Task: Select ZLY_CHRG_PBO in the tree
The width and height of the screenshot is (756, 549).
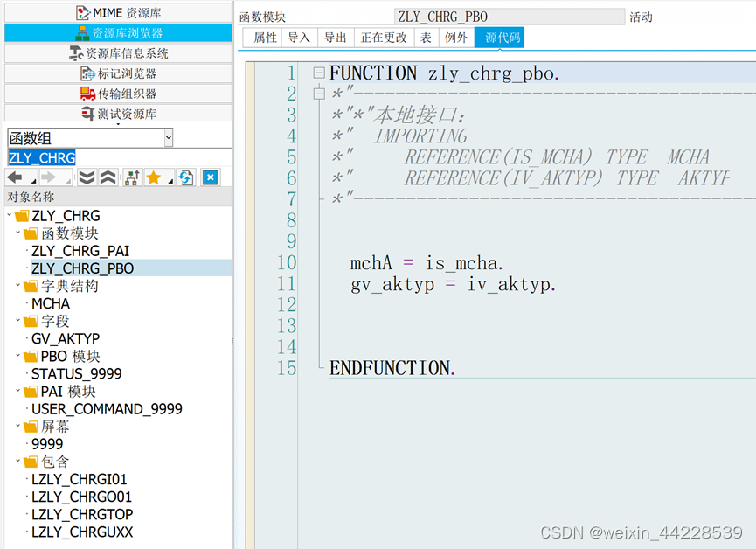Action: click(82, 268)
